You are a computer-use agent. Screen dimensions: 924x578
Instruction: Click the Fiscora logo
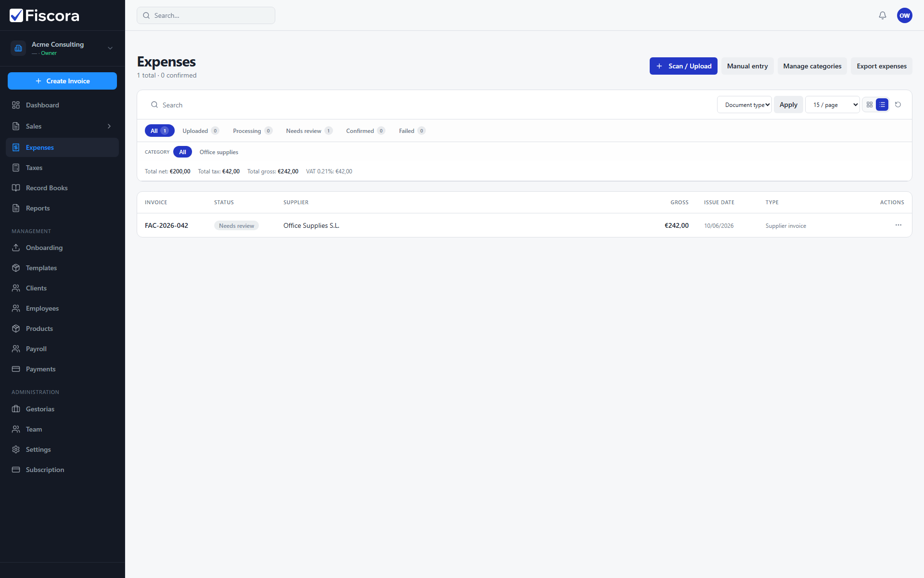click(44, 15)
